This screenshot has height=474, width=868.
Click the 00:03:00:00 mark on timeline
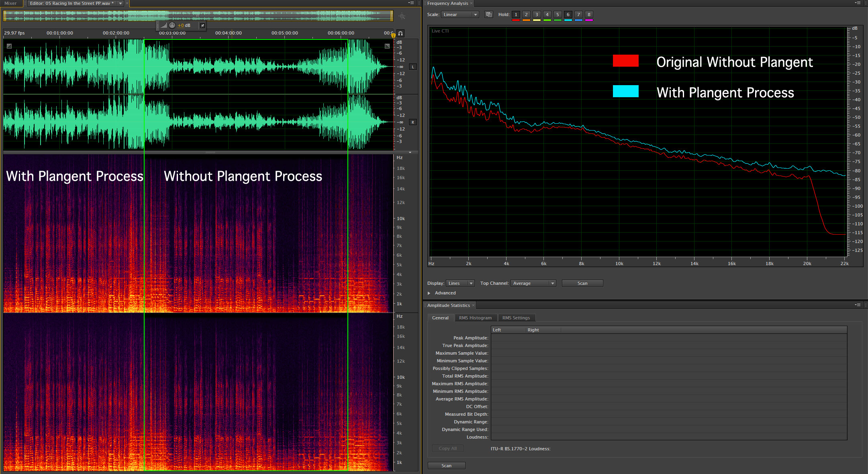pyautogui.click(x=172, y=33)
